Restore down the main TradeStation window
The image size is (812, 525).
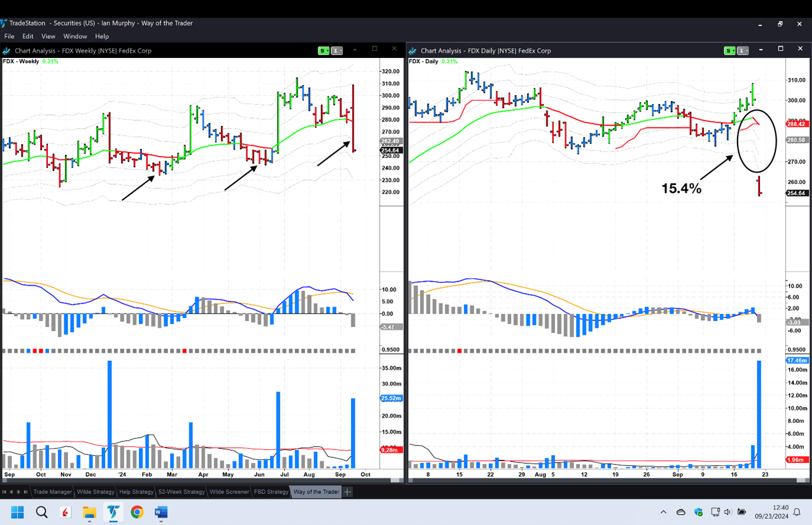click(x=780, y=24)
